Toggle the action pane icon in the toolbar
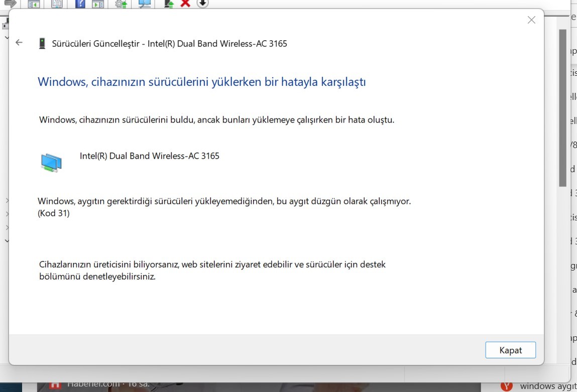This screenshot has width=577, height=392. (98, 4)
